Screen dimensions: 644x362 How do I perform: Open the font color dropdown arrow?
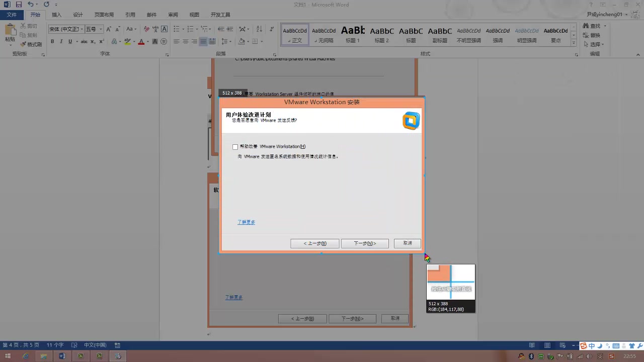pyautogui.click(x=147, y=42)
